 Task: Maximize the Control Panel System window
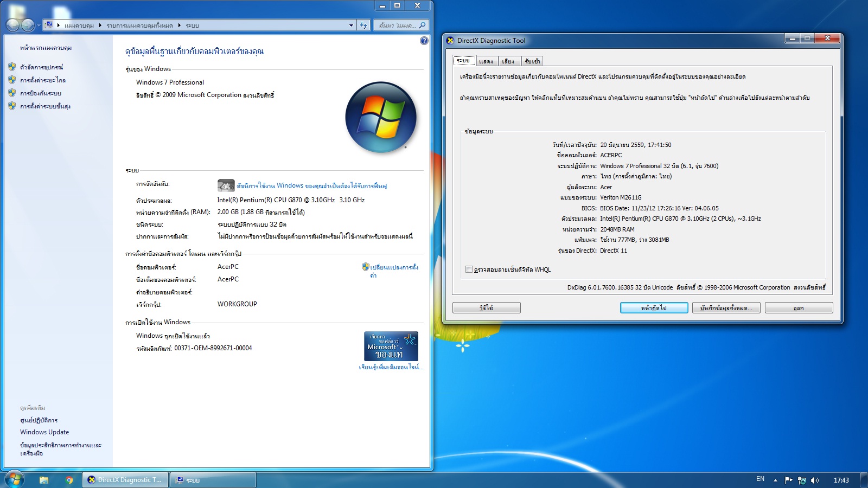click(397, 6)
